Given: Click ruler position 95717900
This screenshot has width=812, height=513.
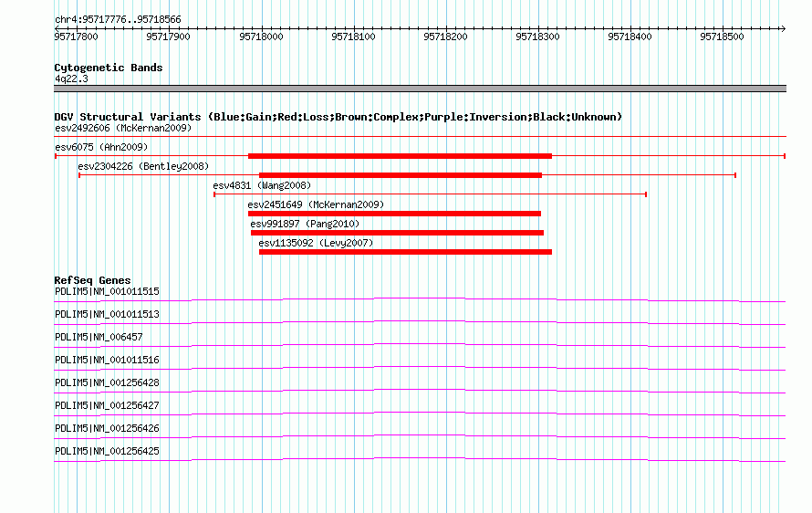Looking at the screenshot, I should pyautogui.click(x=168, y=37).
